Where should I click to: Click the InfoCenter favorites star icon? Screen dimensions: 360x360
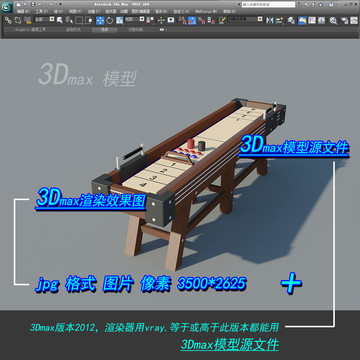(x=320, y=5)
